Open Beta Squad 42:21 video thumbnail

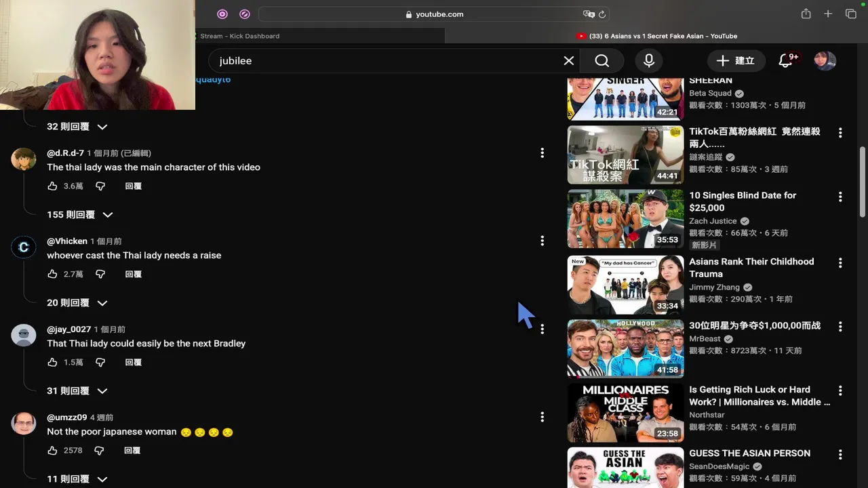tap(625, 99)
